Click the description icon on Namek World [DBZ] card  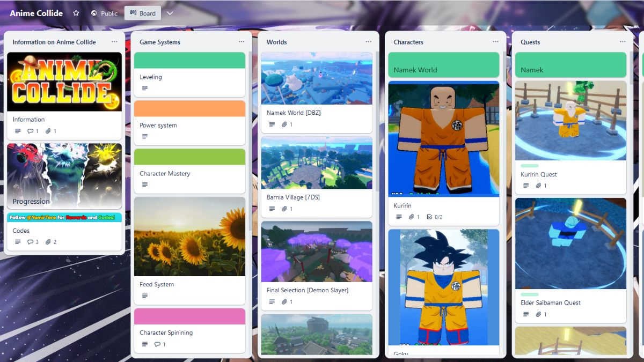tap(272, 124)
